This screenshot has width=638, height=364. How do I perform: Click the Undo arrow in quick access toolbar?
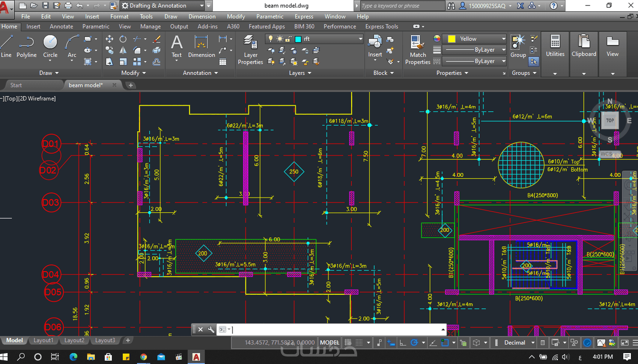79,6
